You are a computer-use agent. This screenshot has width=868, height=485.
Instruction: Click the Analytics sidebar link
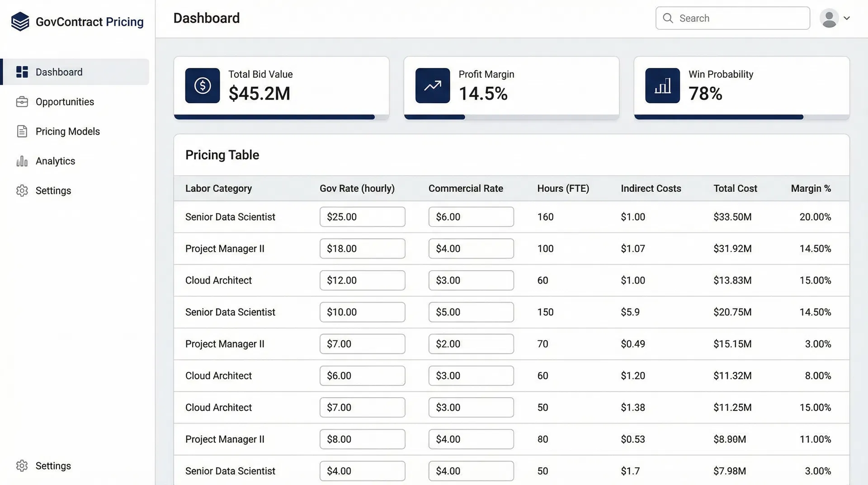click(x=55, y=161)
